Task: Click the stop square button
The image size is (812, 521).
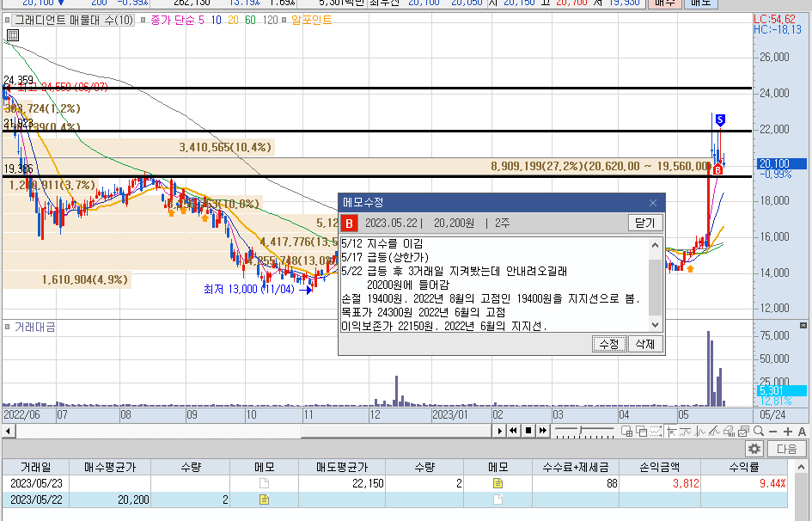Action: [x=528, y=431]
